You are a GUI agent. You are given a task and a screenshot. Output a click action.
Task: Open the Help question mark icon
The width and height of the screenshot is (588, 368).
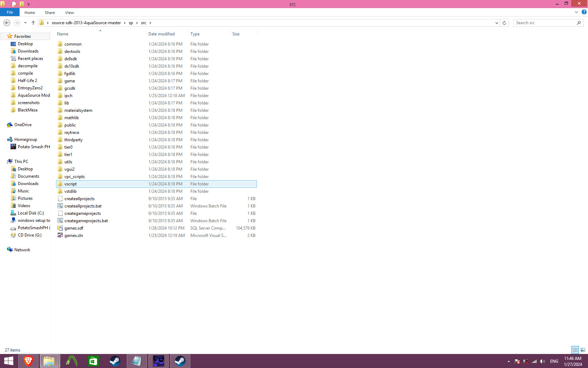pos(584,12)
